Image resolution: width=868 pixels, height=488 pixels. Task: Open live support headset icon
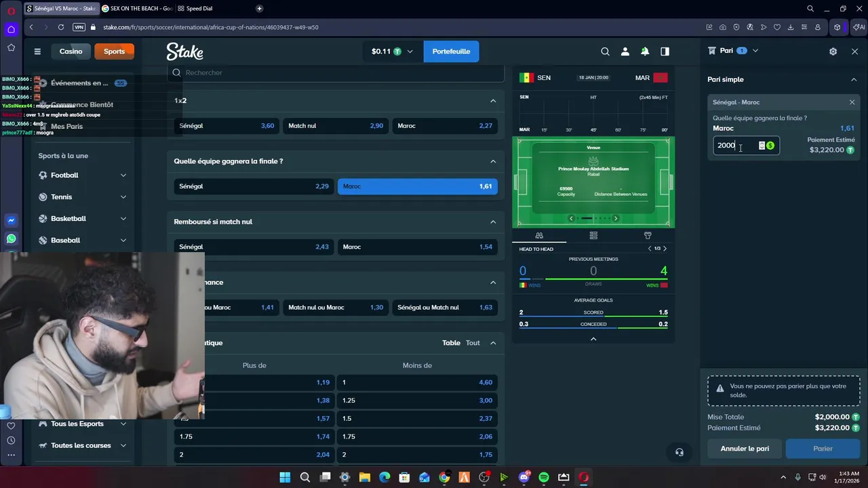pos(679,452)
